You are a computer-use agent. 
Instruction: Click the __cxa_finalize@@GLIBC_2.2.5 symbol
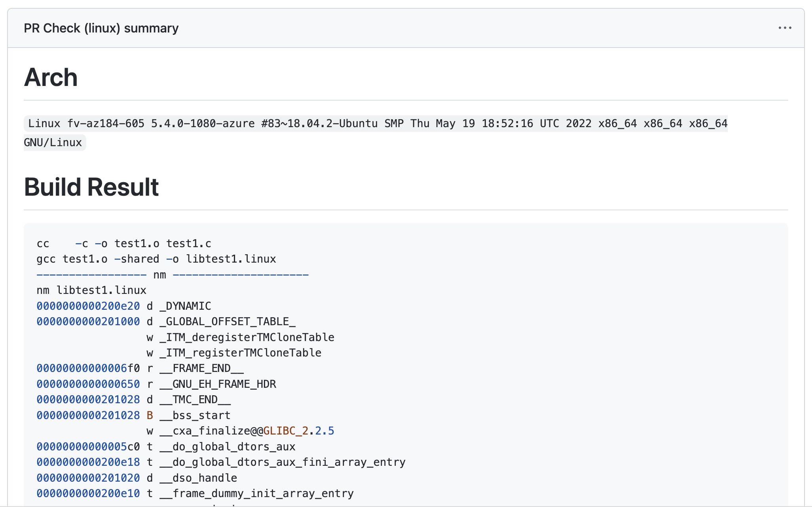pos(247,431)
